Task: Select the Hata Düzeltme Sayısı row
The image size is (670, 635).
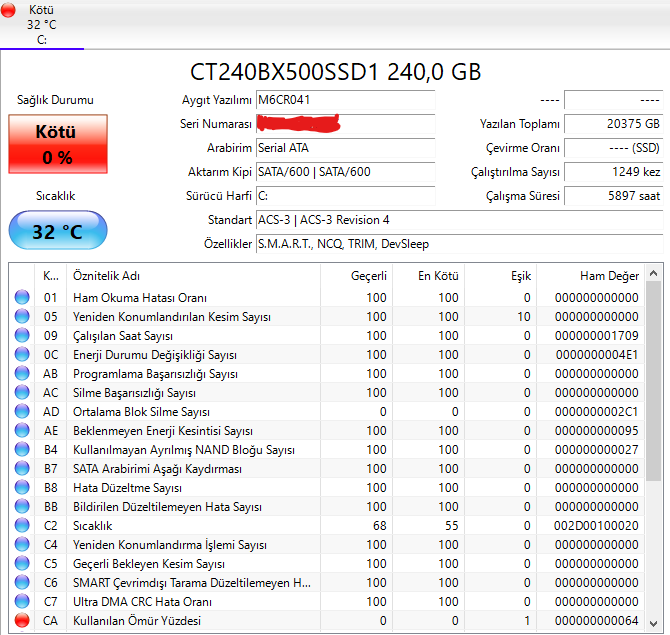Action: tap(327, 488)
